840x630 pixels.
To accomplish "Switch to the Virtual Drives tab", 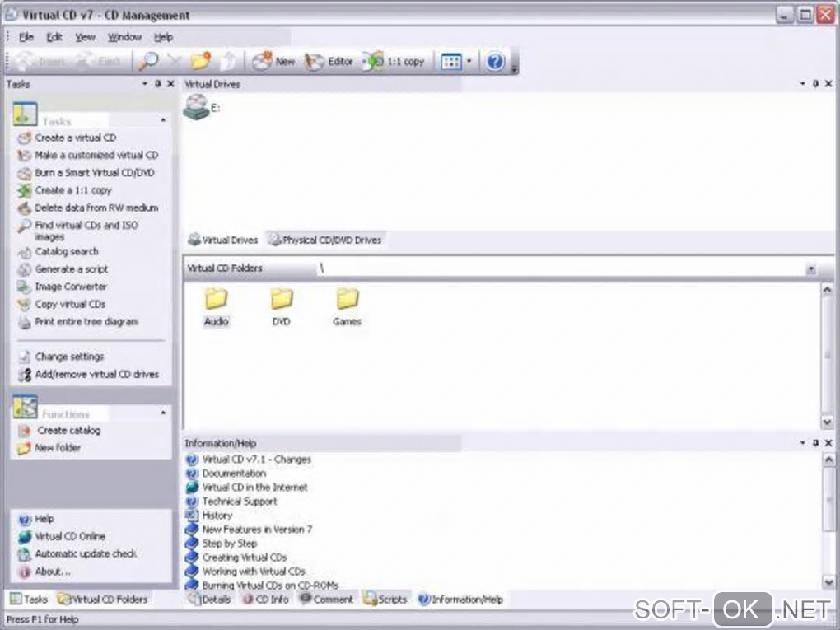I will [x=223, y=240].
